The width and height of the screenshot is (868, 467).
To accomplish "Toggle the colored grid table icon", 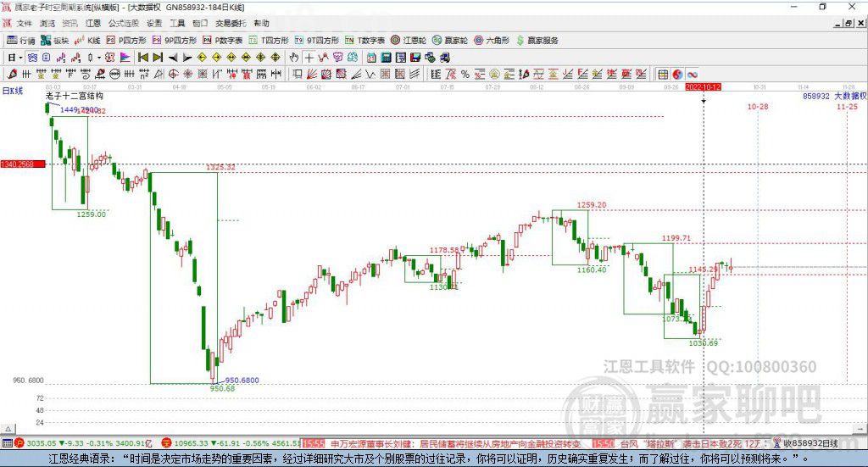I will [x=663, y=74].
